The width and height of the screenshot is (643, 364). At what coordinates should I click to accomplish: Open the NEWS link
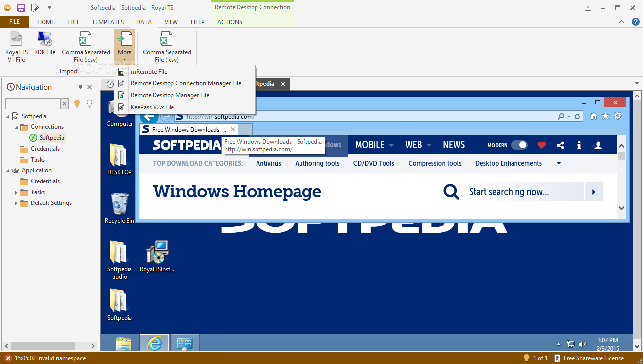[x=454, y=145]
